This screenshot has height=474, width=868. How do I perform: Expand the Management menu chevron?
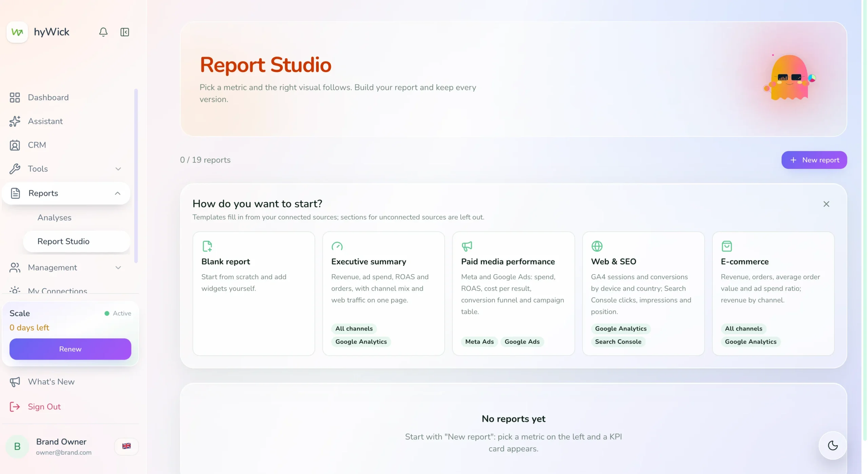[x=118, y=267]
